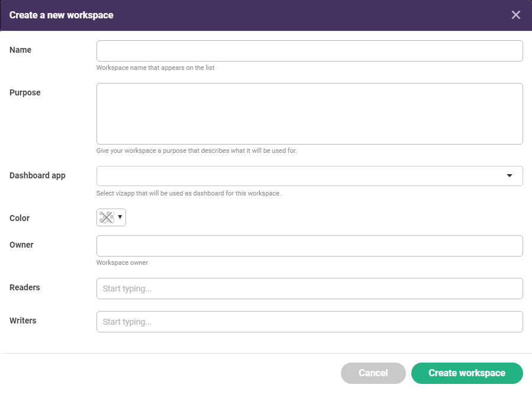Click the 'Workspace name that appears on the list' hint

pos(156,68)
